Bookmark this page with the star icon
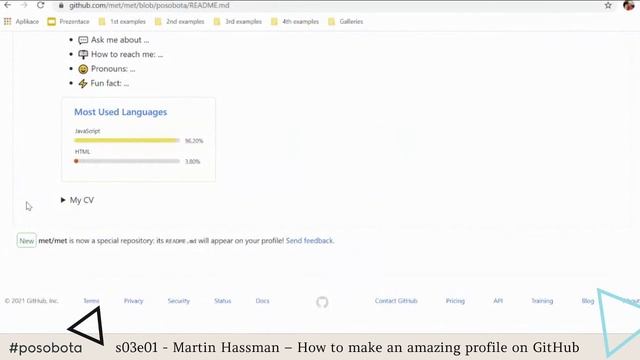The width and height of the screenshot is (640, 360). 608,5
